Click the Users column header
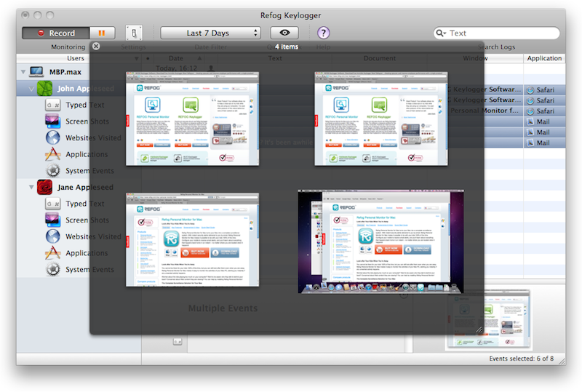This screenshot has height=392, width=582. point(76,58)
